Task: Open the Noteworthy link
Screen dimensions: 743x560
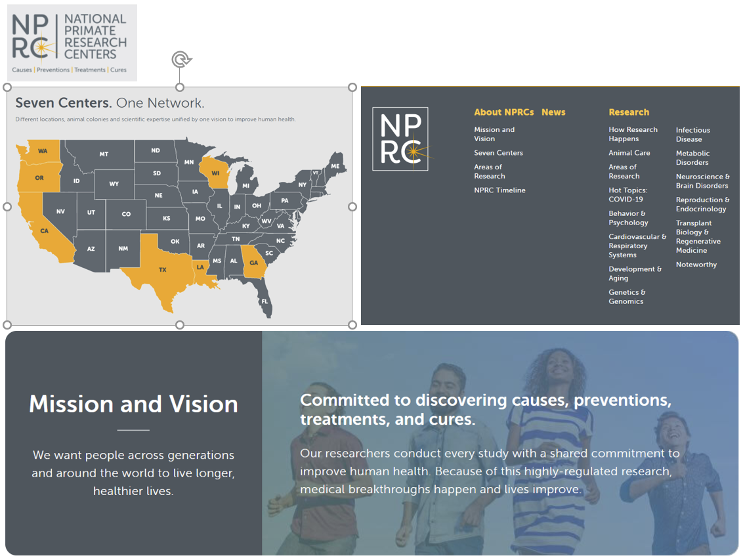Action: point(696,265)
